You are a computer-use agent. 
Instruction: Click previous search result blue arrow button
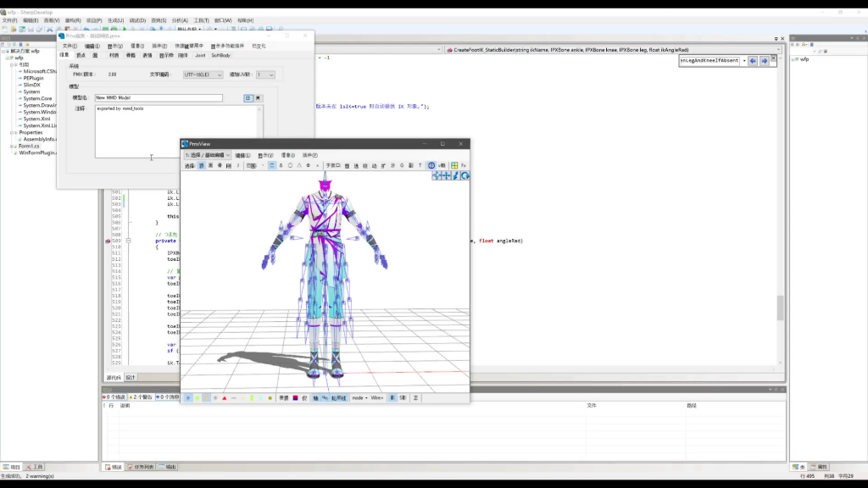tap(753, 61)
